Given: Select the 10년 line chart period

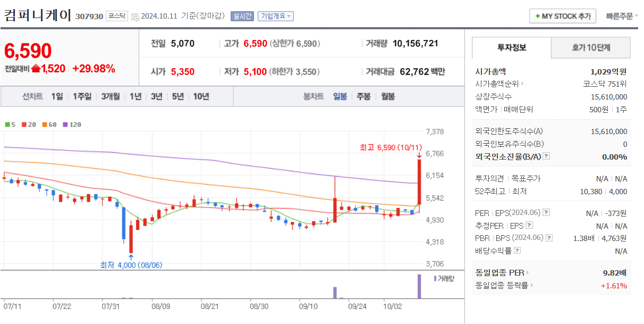Looking at the screenshot, I should [x=201, y=96].
